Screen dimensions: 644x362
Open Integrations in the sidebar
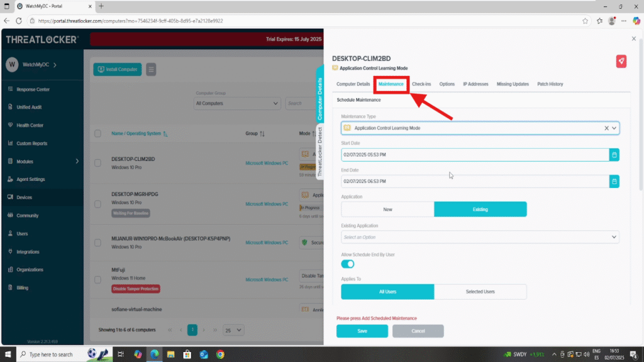pos(28,251)
